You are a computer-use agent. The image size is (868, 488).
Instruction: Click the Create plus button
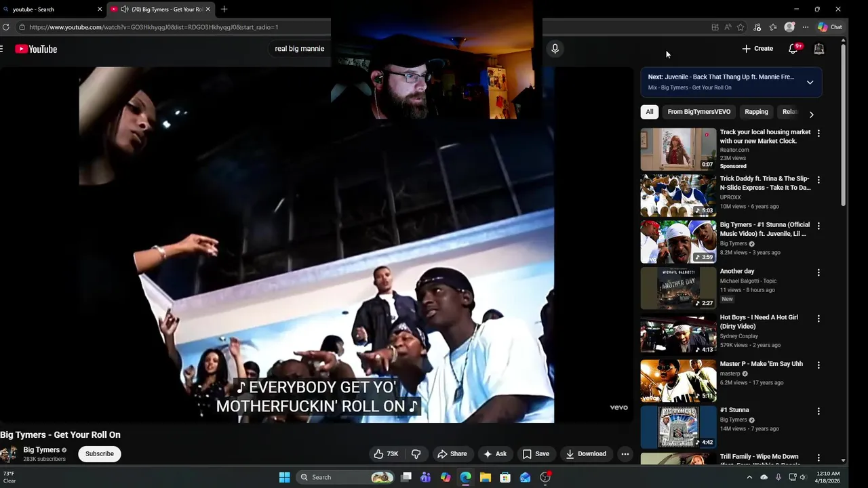pos(757,49)
